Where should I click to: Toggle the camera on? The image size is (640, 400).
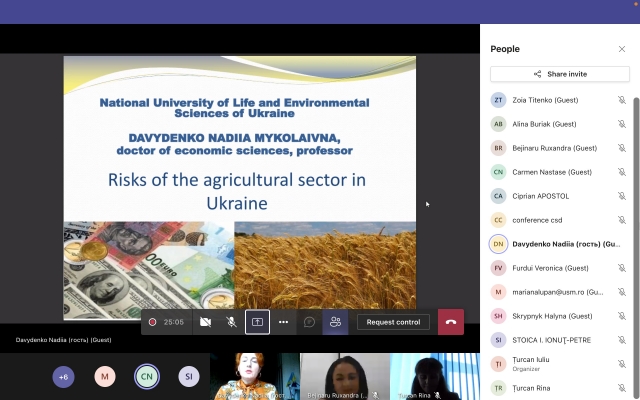pyautogui.click(x=206, y=322)
